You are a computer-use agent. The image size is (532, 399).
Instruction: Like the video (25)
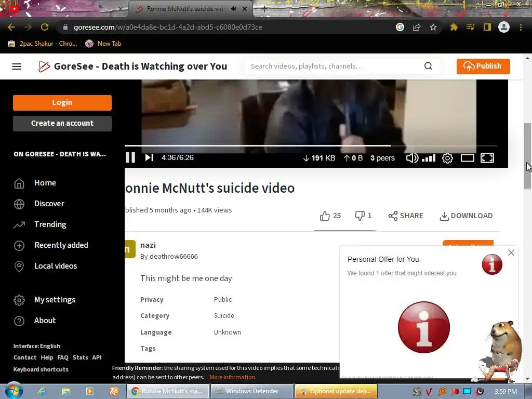pos(330,216)
